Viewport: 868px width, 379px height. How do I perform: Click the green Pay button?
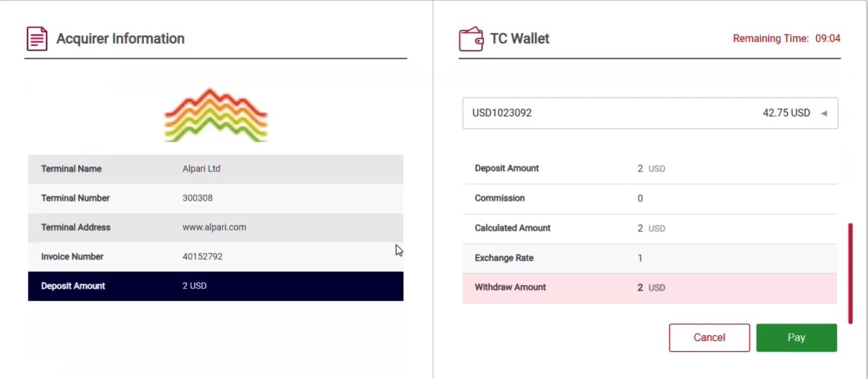coord(796,338)
